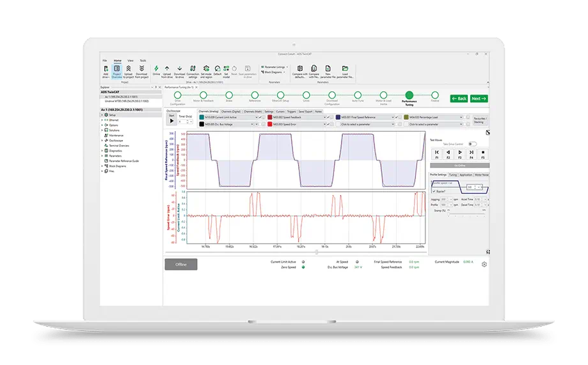
Task: Expand the Diagnostics tree node
Action: pos(102,151)
